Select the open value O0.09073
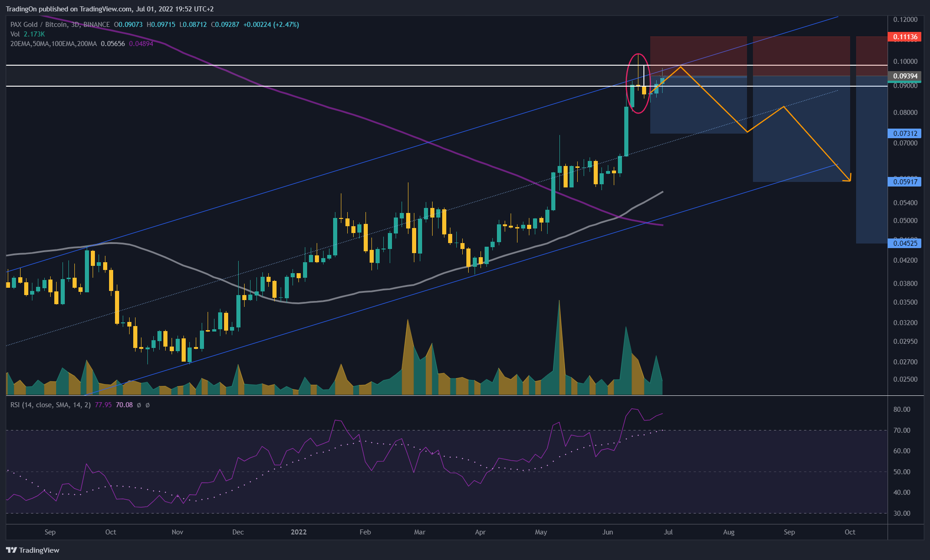 (128, 25)
